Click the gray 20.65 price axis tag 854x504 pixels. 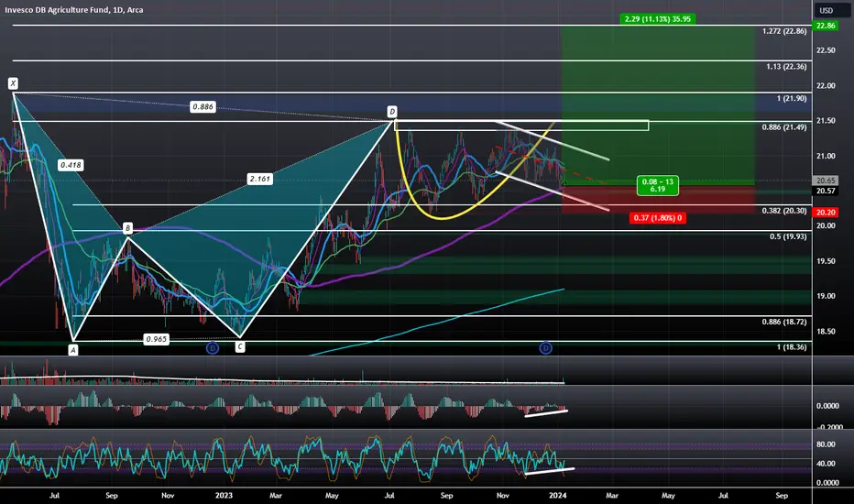(x=826, y=181)
